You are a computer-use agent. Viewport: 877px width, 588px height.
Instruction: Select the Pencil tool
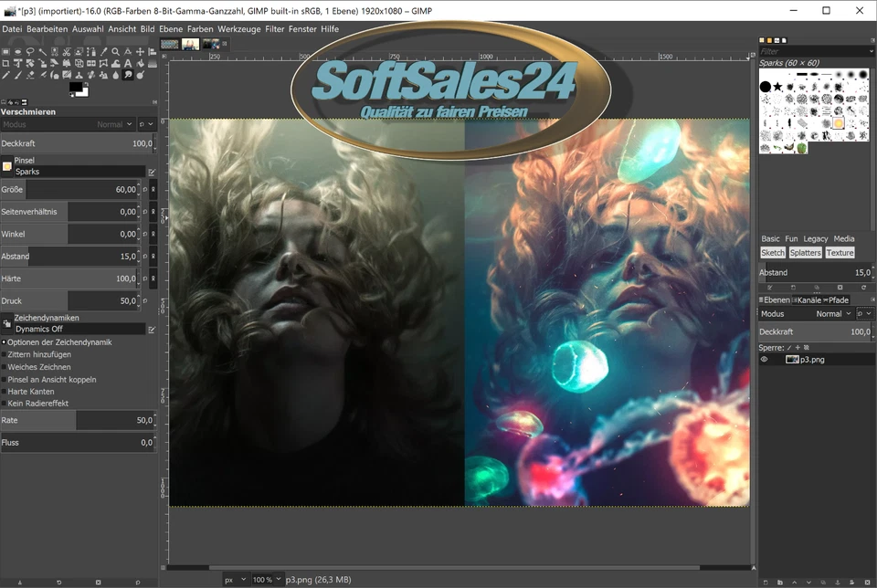click(x=5, y=75)
